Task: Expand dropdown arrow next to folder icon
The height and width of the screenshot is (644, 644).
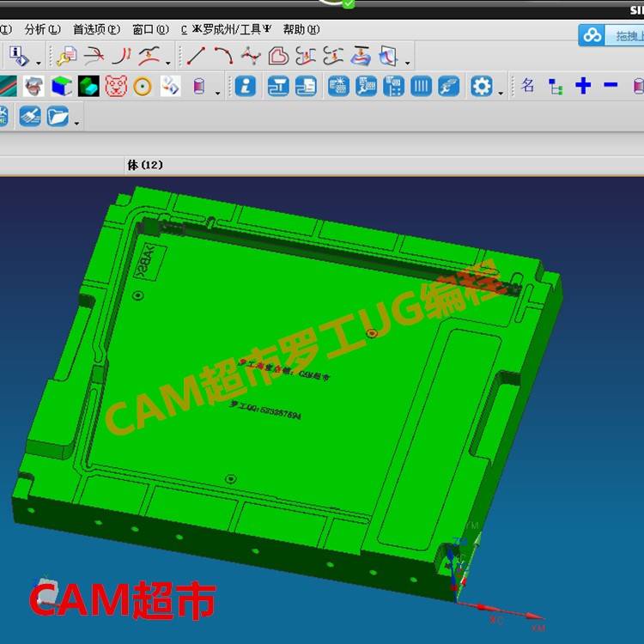Action: [77, 122]
